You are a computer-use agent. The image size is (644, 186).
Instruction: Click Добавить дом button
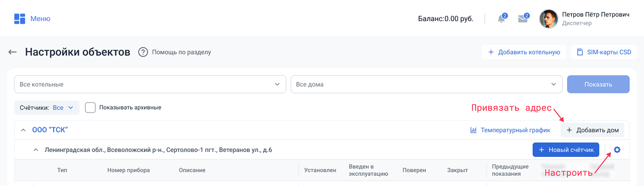click(592, 130)
